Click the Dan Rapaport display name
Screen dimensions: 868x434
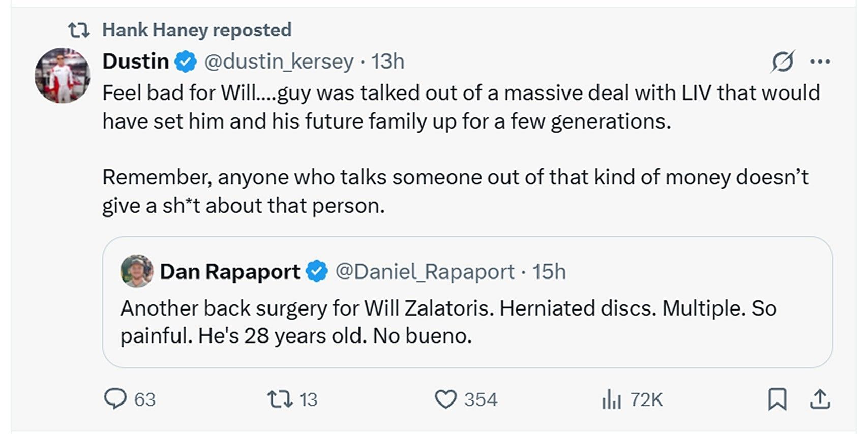pyautogui.click(x=230, y=272)
